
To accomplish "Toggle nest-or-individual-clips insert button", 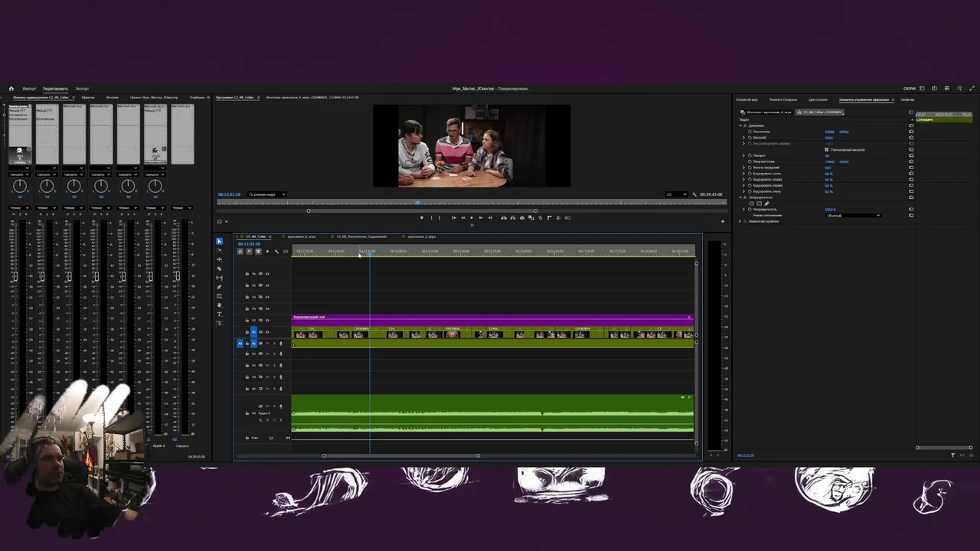I will (x=240, y=251).
